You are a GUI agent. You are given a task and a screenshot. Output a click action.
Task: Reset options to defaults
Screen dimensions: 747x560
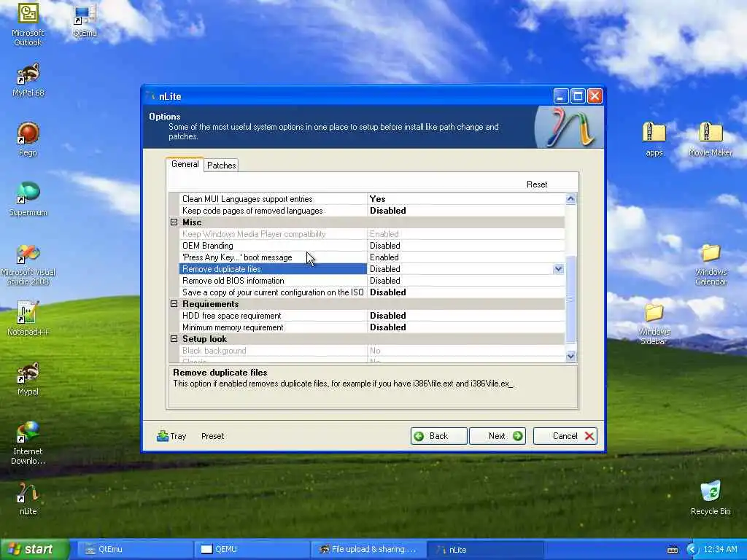pyautogui.click(x=537, y=184)
